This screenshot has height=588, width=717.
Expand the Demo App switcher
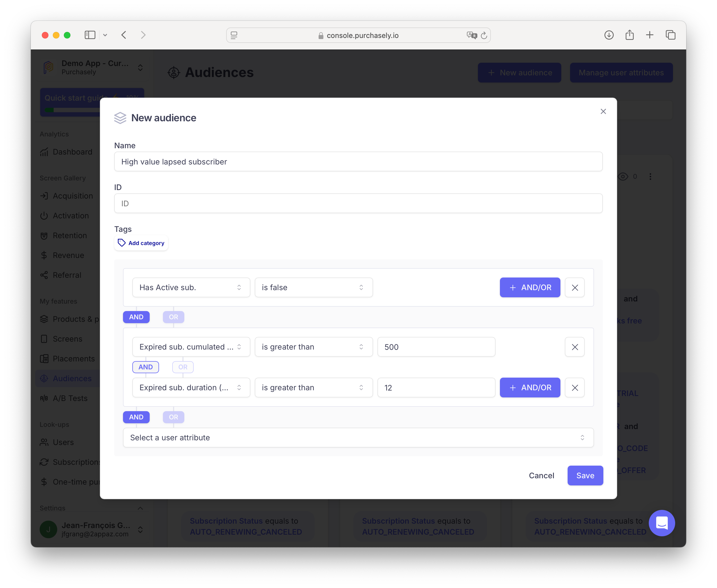(140, 67)
